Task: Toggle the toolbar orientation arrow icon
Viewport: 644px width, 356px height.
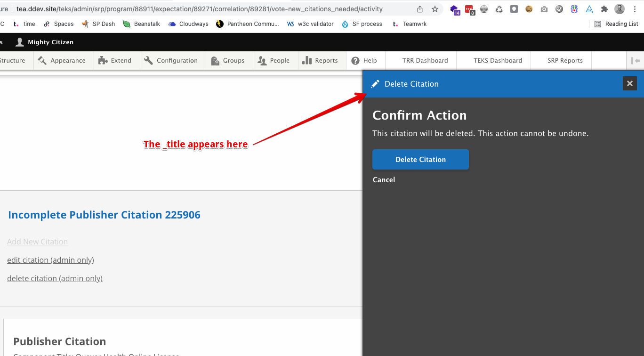Action: pos(636,61)
